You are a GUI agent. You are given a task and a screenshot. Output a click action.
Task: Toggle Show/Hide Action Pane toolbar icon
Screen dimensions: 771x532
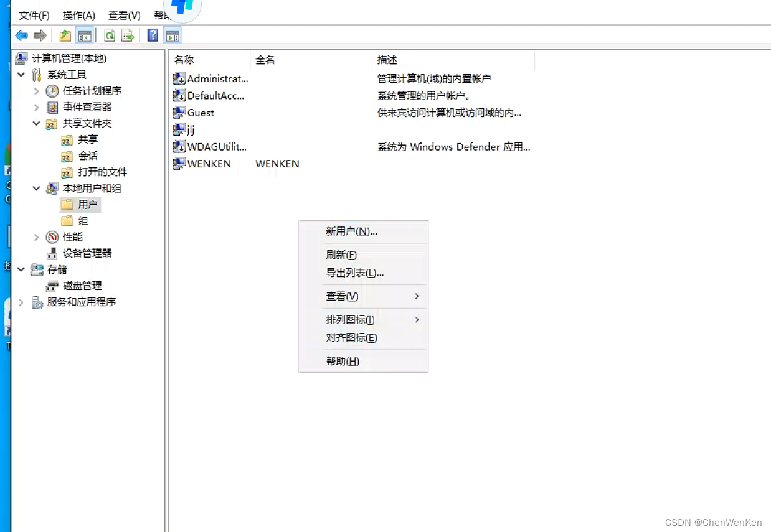[x=173, y=35]
